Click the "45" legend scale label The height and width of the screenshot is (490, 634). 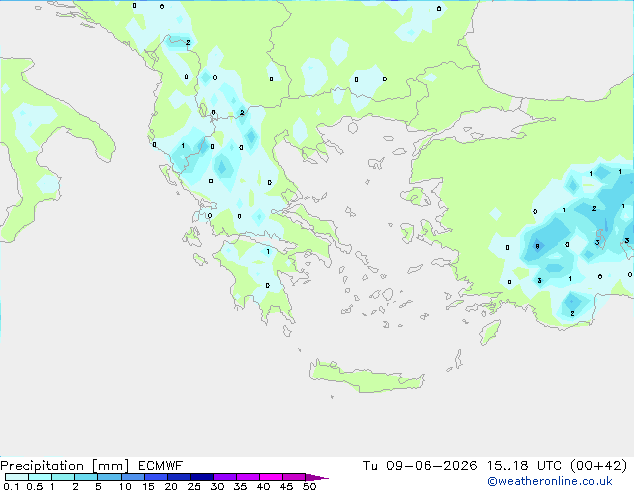287,486
